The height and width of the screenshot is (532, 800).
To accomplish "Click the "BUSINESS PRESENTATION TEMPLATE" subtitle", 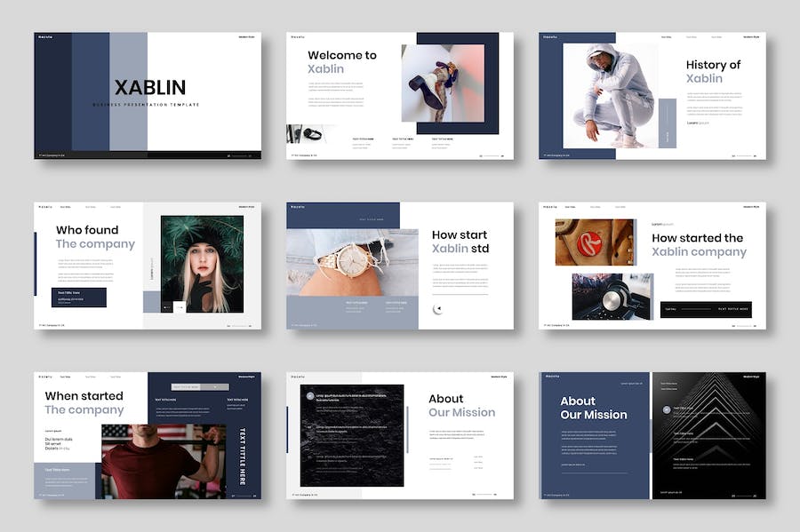I will (146, 105).
